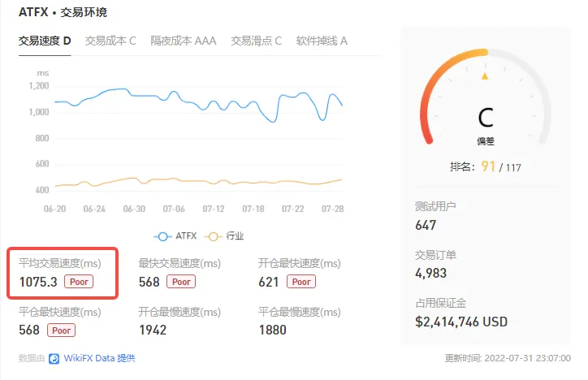Open the 软件掉线 A tab

tap(322, 41)
